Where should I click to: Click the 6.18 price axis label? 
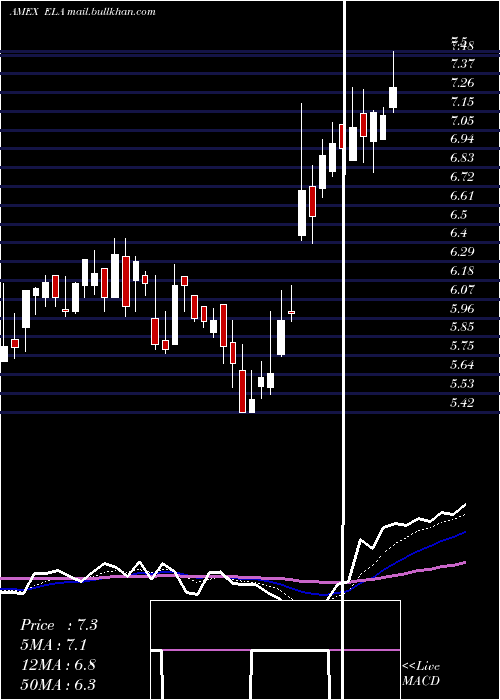click(x=462, y=271)
